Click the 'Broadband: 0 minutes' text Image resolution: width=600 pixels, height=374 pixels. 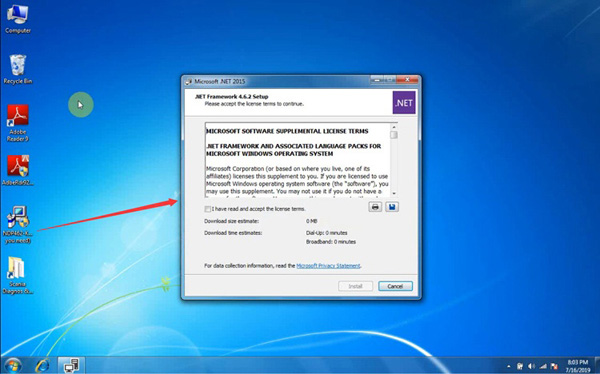coord(331,242)
